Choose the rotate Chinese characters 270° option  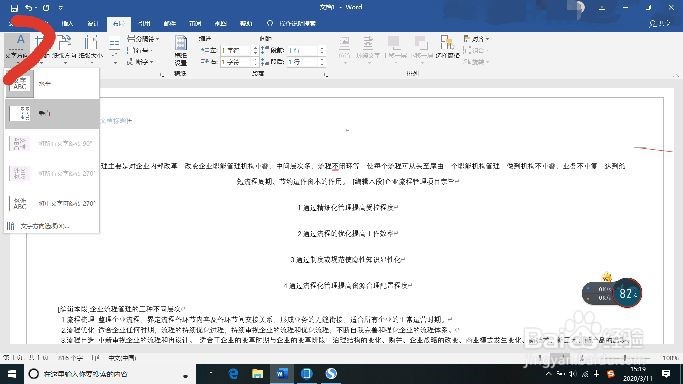(x=52, y=203)
